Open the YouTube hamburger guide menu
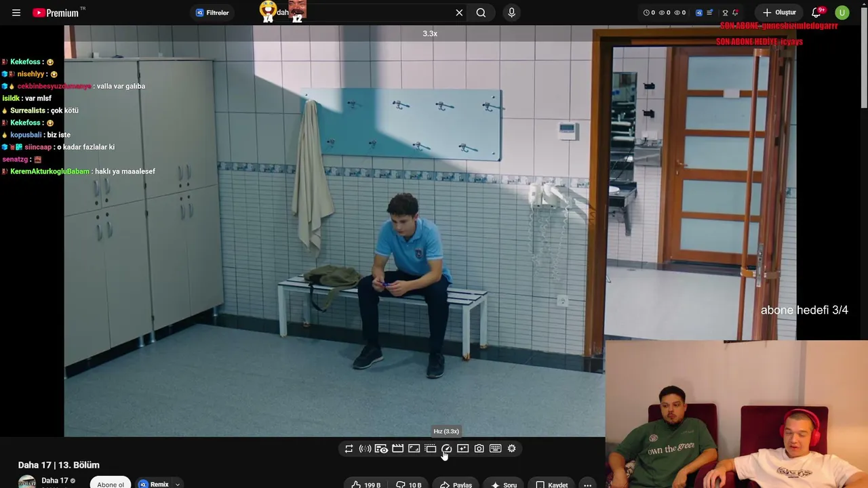 [x=16, y=13]
